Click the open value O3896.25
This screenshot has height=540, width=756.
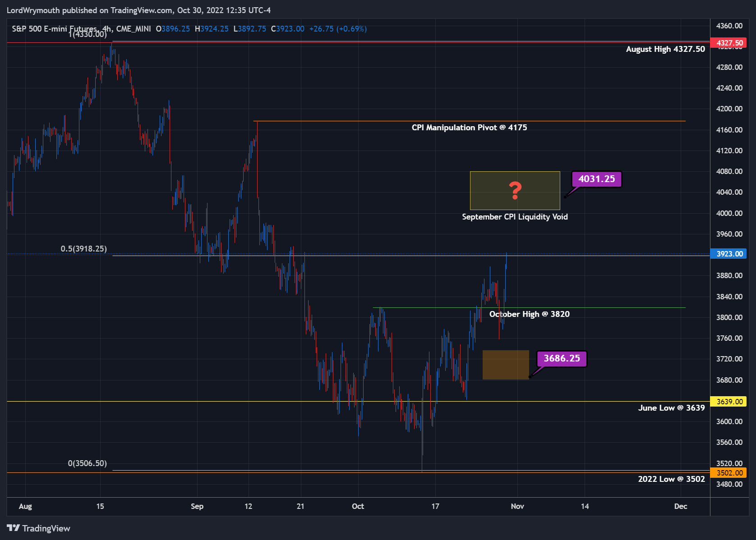click(x=173, y=29)
